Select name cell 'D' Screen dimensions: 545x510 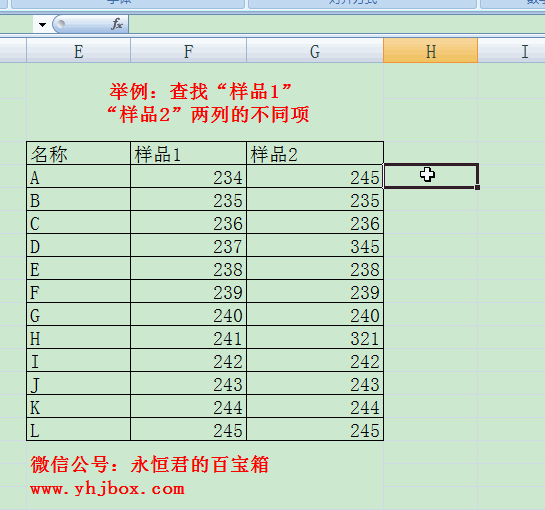click(x=79, y=245)
